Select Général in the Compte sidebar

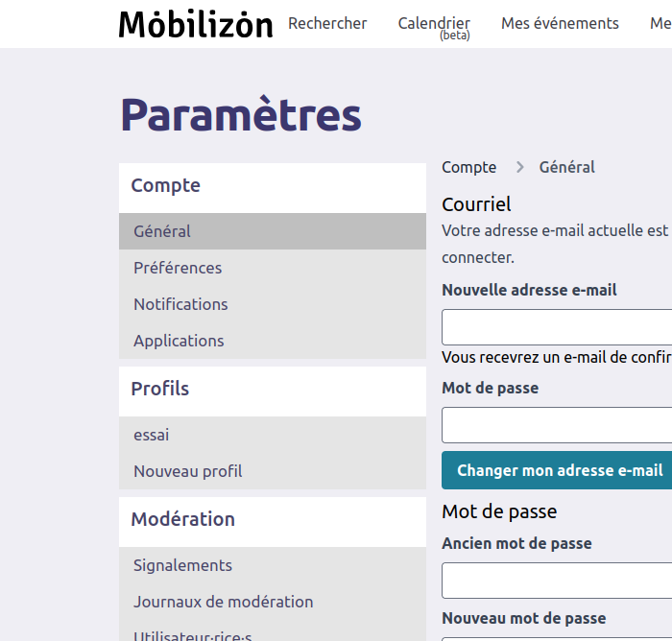(x=162, y=231)
